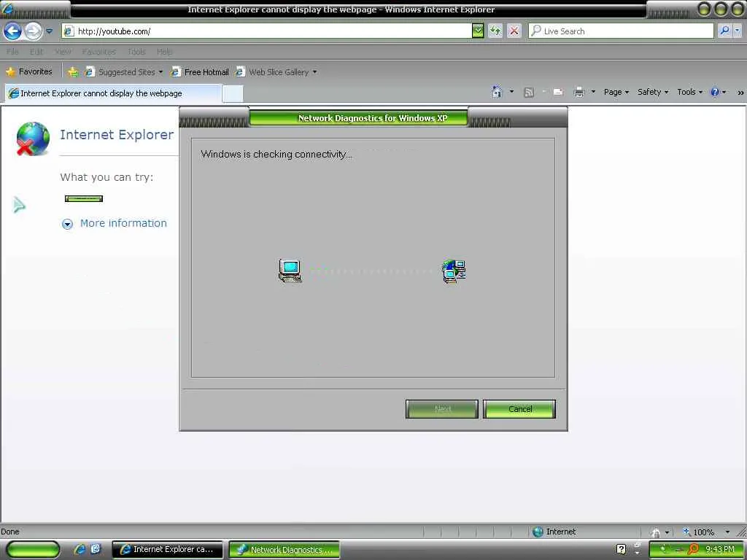Expand the Print options dropdown arrow
This screenshot has height=560, width=747.
[593, 91]
